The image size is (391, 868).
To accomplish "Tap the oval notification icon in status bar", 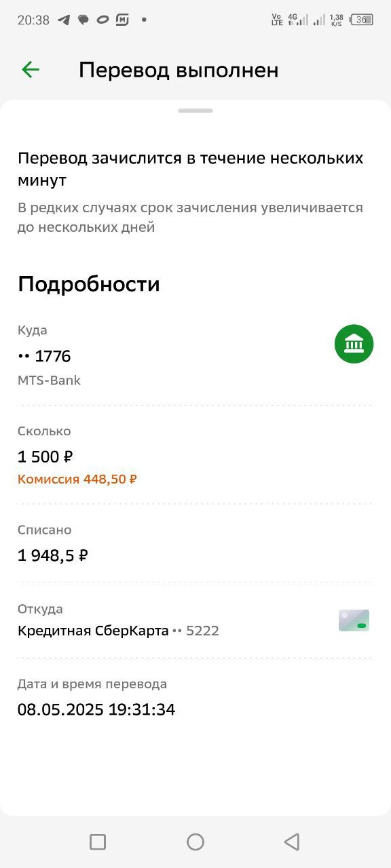I will (103, 20).
